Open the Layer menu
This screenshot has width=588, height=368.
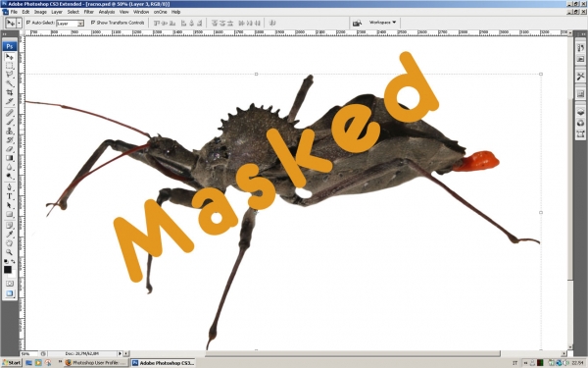(x=57, y=12)
